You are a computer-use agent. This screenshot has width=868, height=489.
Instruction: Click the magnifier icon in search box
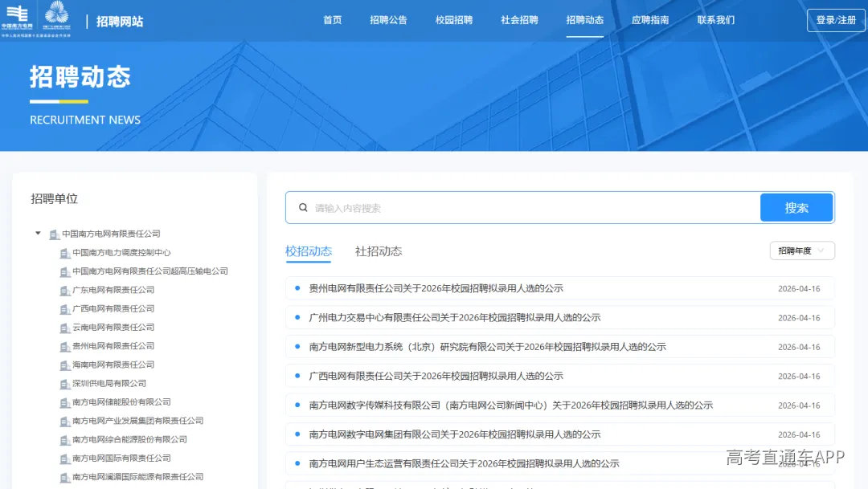point(303,208)
